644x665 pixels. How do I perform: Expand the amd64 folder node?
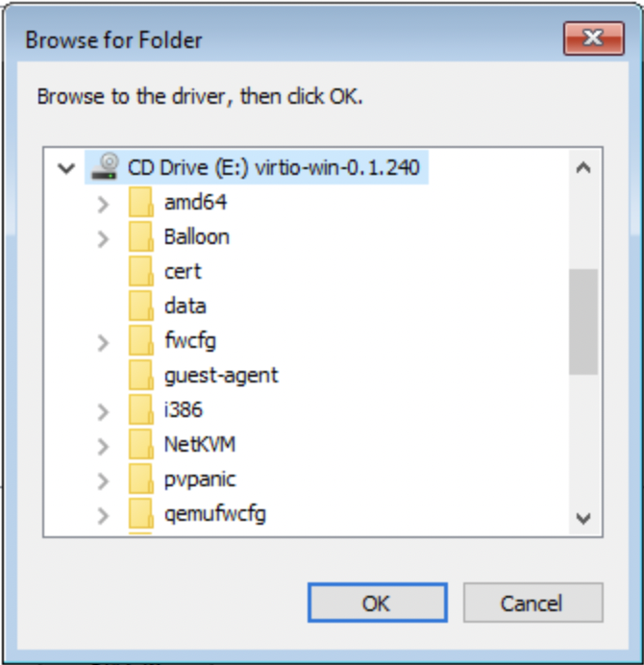tap(104, 204)
